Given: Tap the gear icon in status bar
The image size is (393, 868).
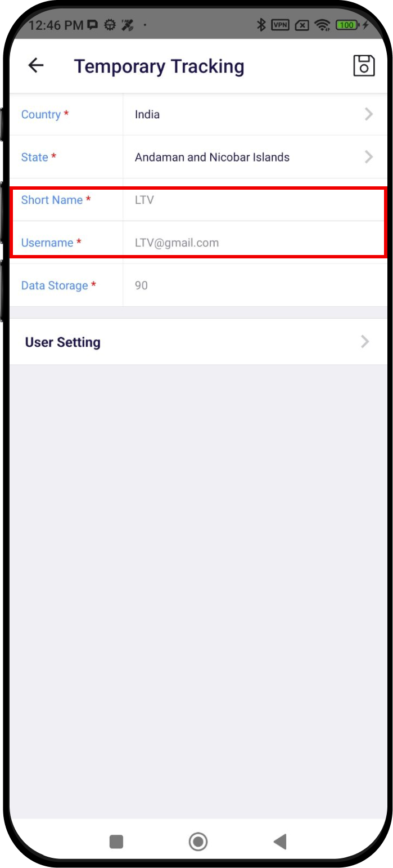Looking at the screenshot, I should pyautogui.click(x=110, y=25).
